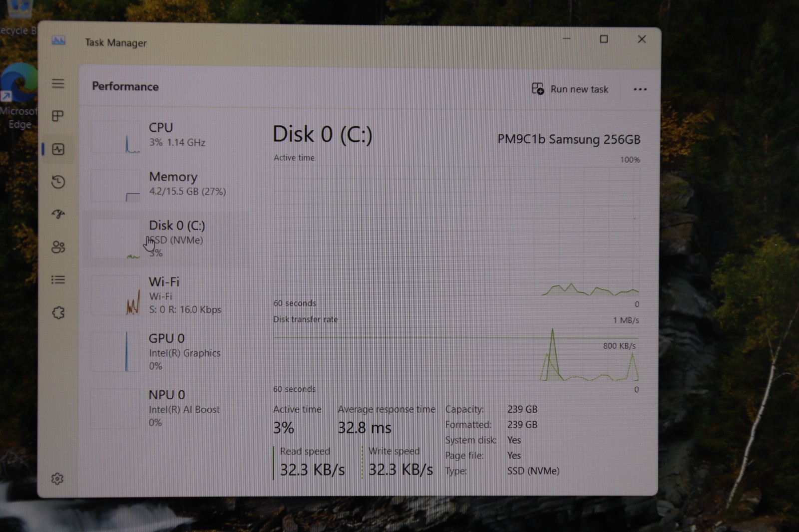Click the Wi-Fi mini graph thumbnail
The image size is (799, 532).
click(116, 295)
